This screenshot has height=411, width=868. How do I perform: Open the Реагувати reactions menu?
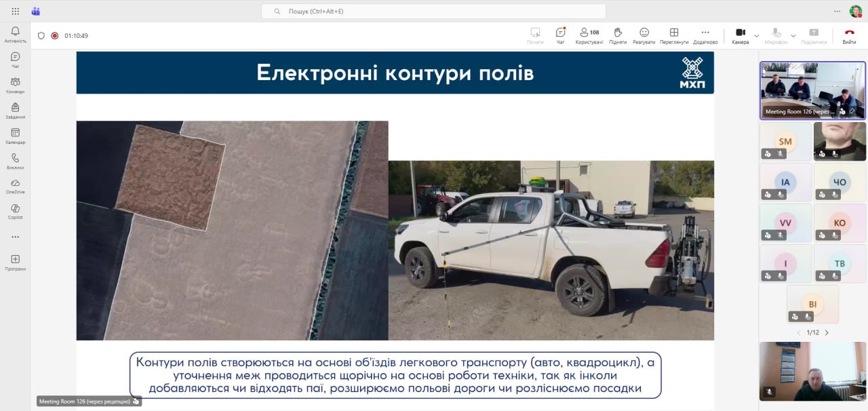click(x=644, y=35)
